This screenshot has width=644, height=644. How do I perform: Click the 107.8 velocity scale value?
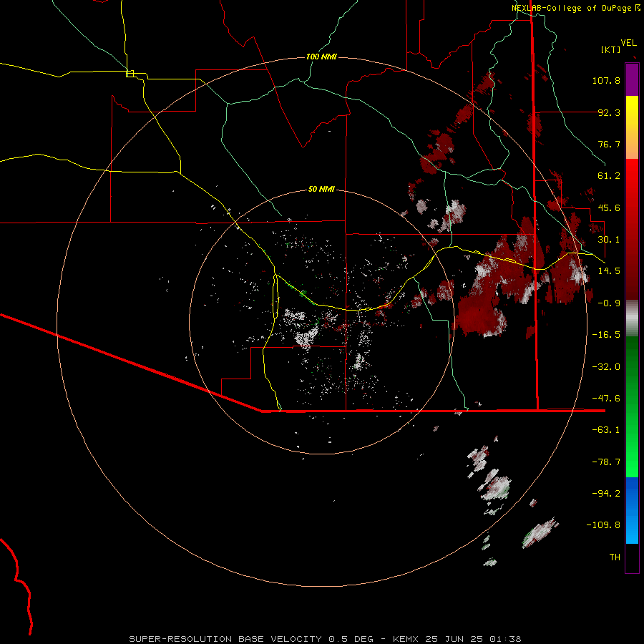coord(606,80)
